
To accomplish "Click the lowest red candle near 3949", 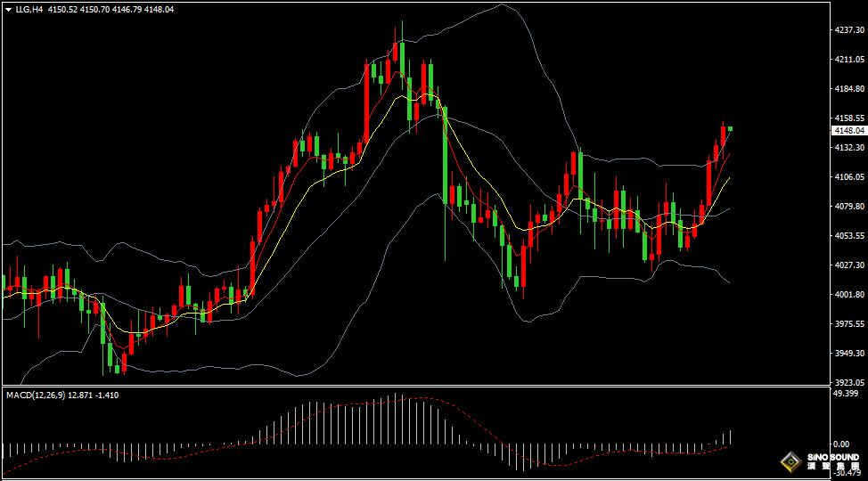I will point(124,363).
